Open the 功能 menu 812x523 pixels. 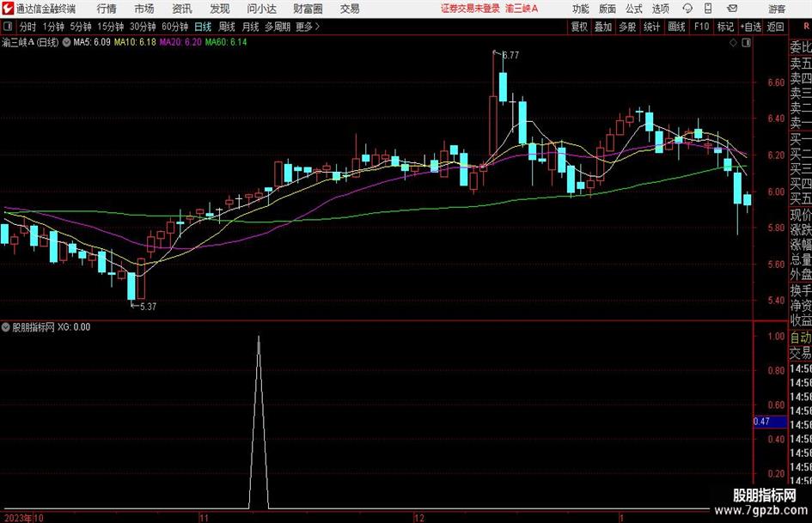click(x=581, y=9)
